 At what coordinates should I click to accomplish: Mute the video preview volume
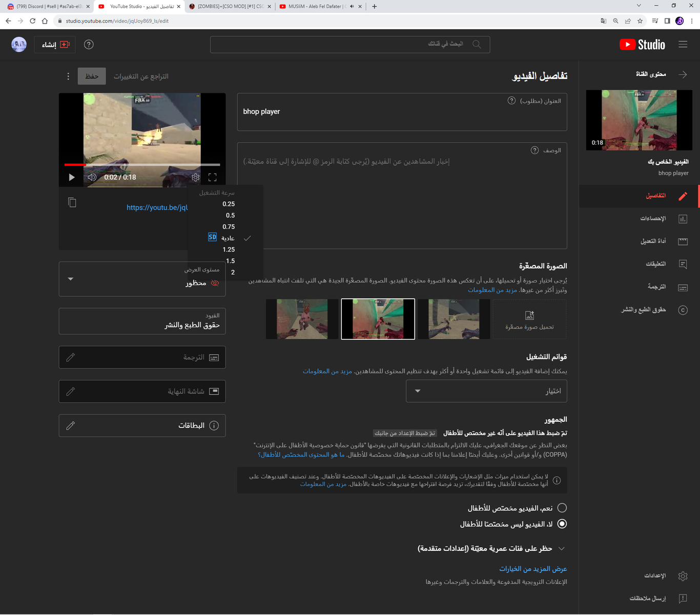(x=92, y=177)
